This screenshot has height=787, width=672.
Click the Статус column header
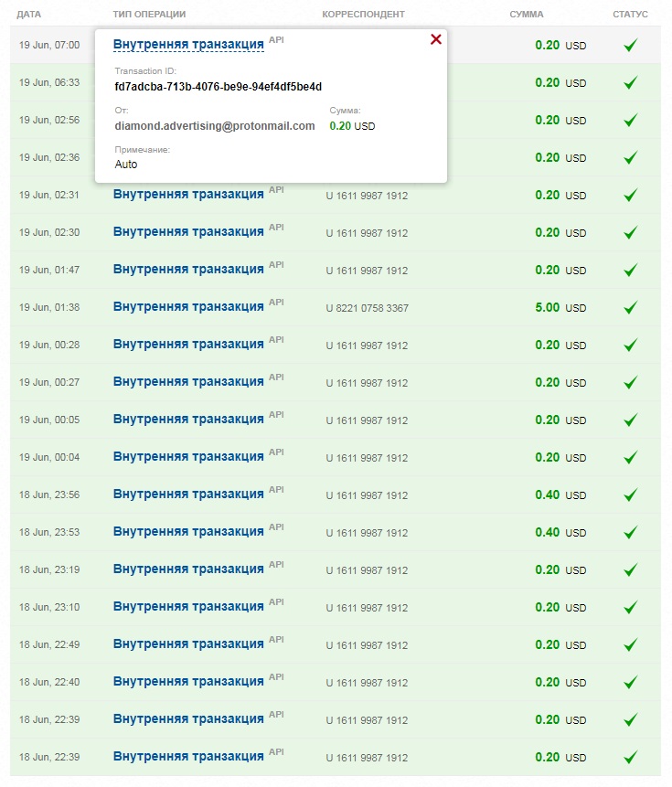[630, 15]
